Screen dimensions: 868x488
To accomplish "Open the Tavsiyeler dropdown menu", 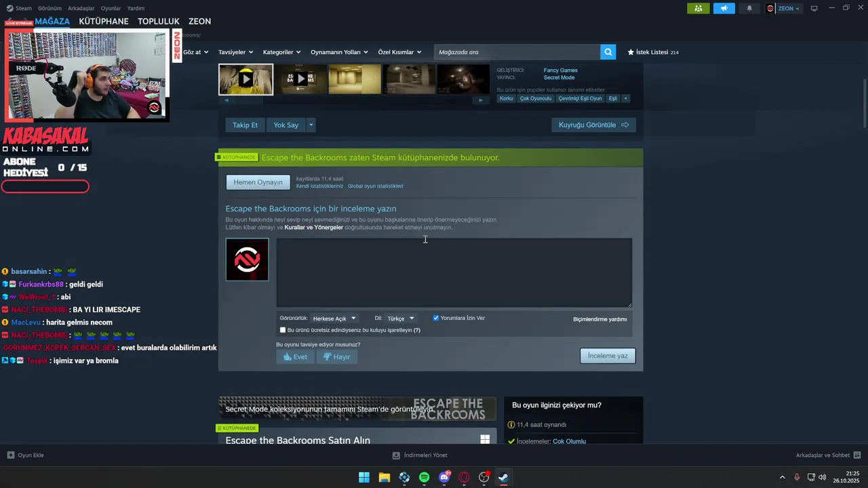I will coord(235,52).
